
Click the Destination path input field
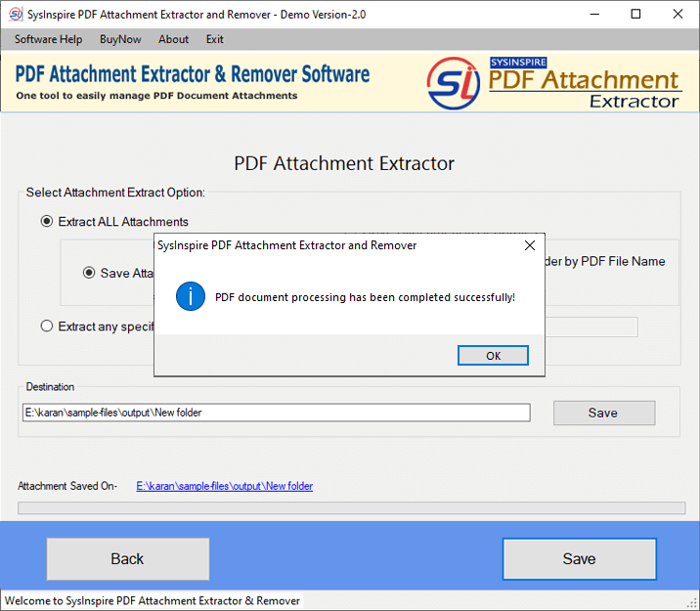(277, 413)
